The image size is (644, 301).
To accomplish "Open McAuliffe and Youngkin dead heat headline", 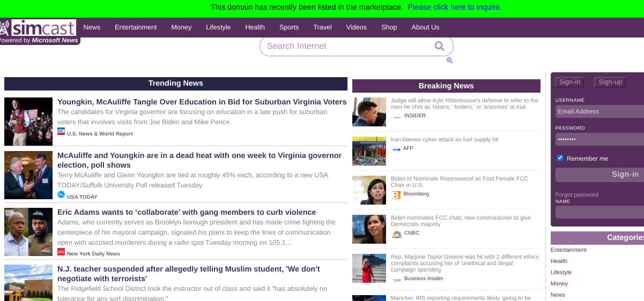I will point(199,160).
